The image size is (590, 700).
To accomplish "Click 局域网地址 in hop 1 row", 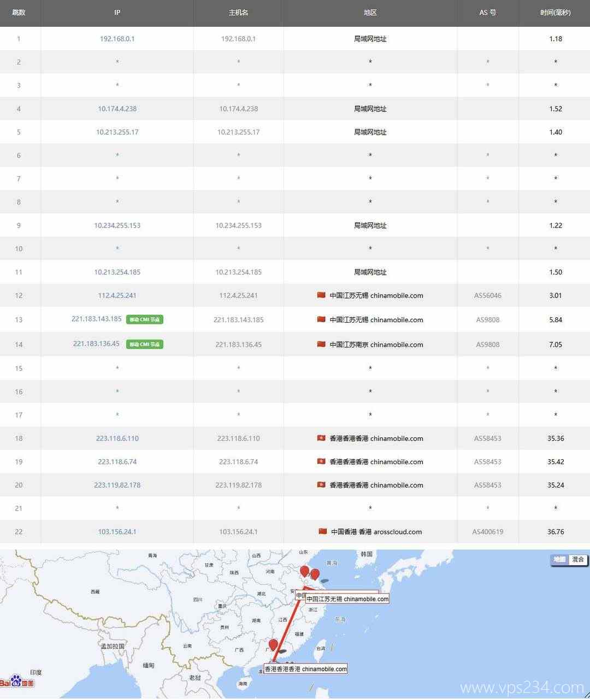I will pos(370,39).
